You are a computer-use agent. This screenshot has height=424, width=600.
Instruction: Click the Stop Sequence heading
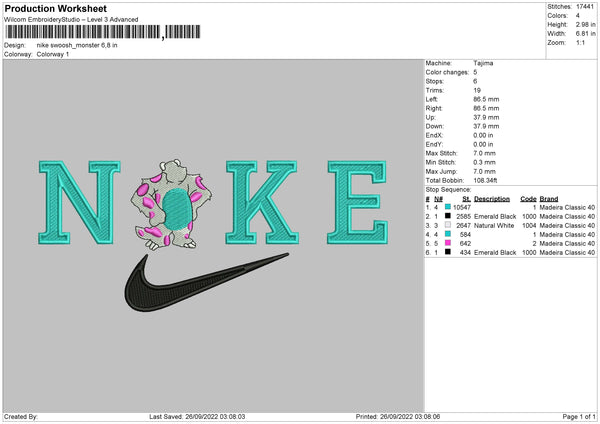pyautogui.click(x=448, y=190)
